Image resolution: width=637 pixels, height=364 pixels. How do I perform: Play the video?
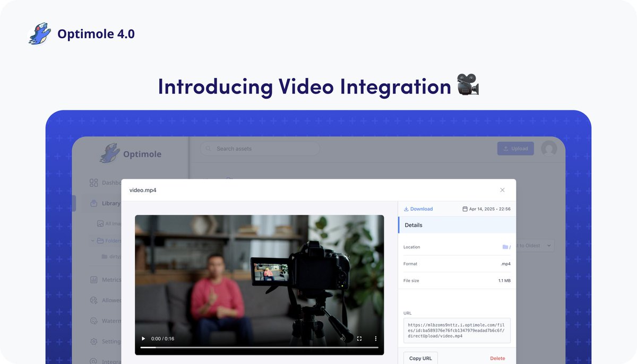coord(143,339)
